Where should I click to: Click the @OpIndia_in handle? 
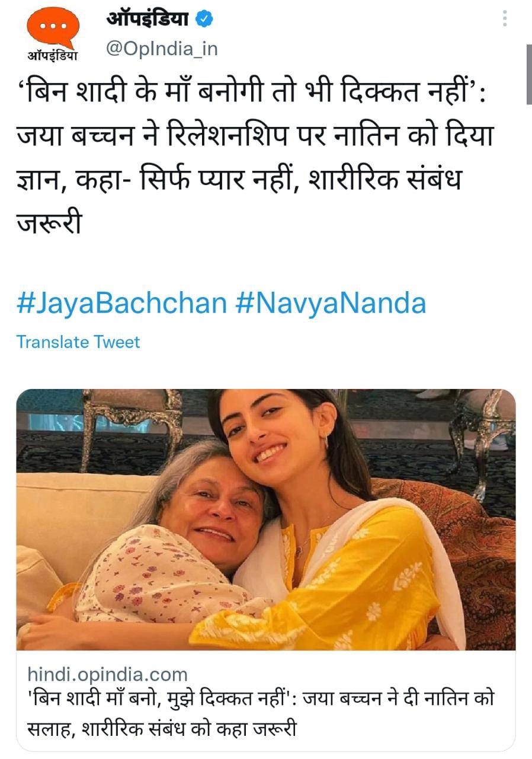(162, 49)
